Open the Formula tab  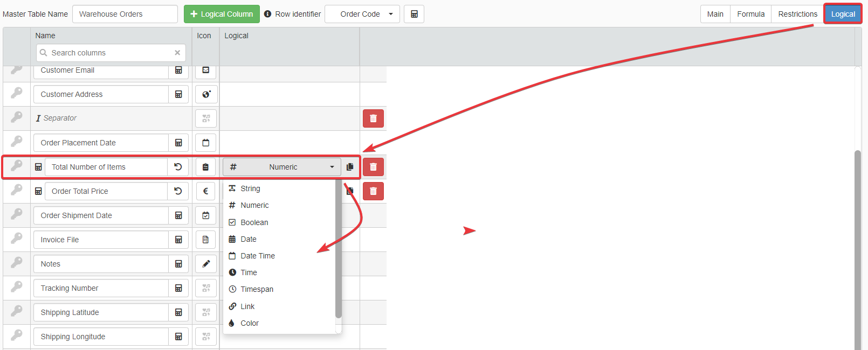pyautogui.click(x=750, y=14)
